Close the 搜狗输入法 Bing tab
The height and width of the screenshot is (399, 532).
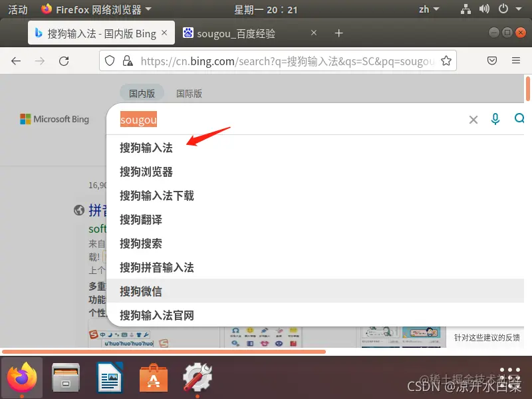tap(164, 33)
